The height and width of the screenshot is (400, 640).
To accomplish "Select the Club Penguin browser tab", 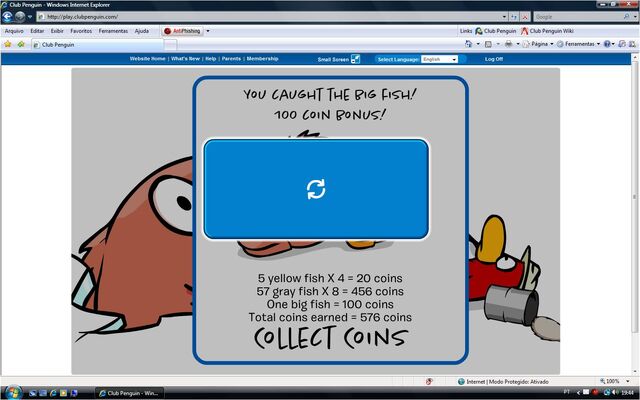I will click(x=97, y=44).
